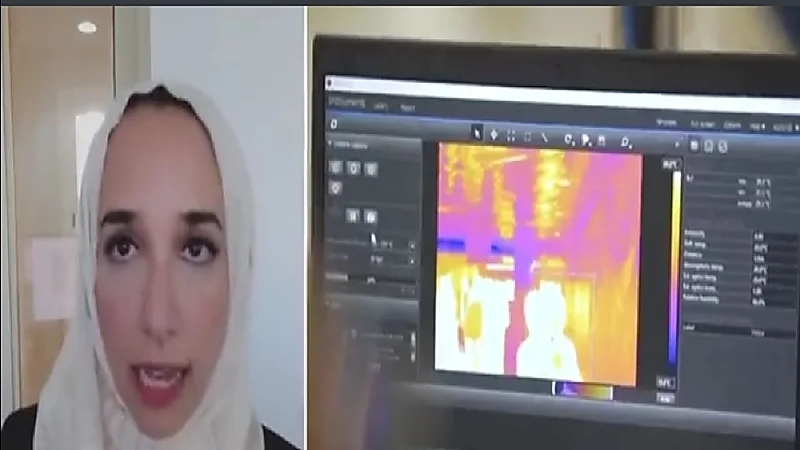Click the Emissivity value field
The image size is (800, 450).
759,236
